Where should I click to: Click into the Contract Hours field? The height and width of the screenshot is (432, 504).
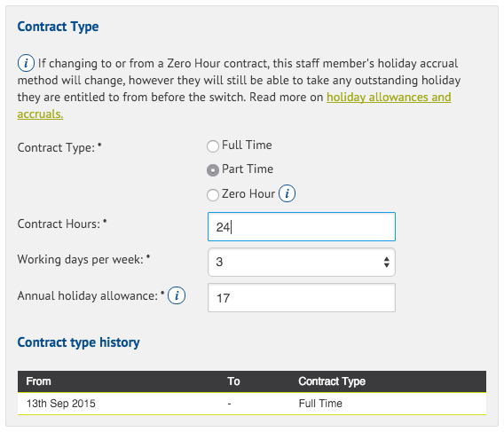tap(302, 226)
